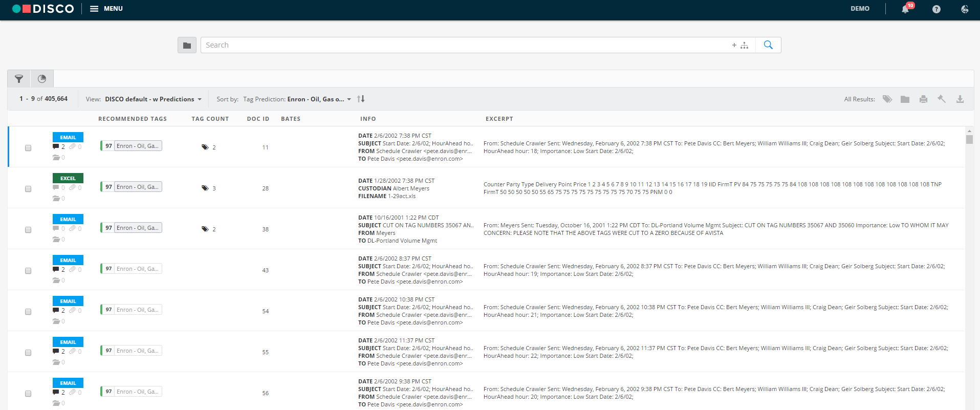980x410 pixels.
Task: Add all results to a folder
Action: (905, 99)
